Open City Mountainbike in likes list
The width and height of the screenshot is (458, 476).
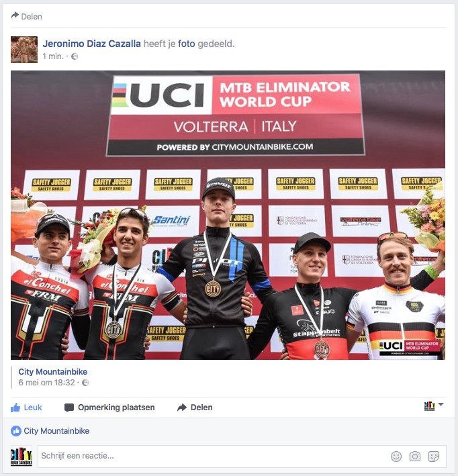click(x=56, y=431)
